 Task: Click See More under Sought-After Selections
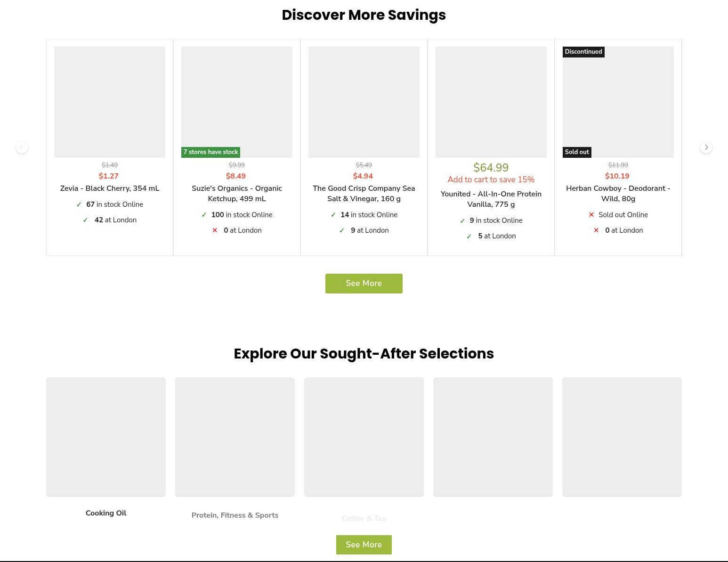[x=364, y=545]
